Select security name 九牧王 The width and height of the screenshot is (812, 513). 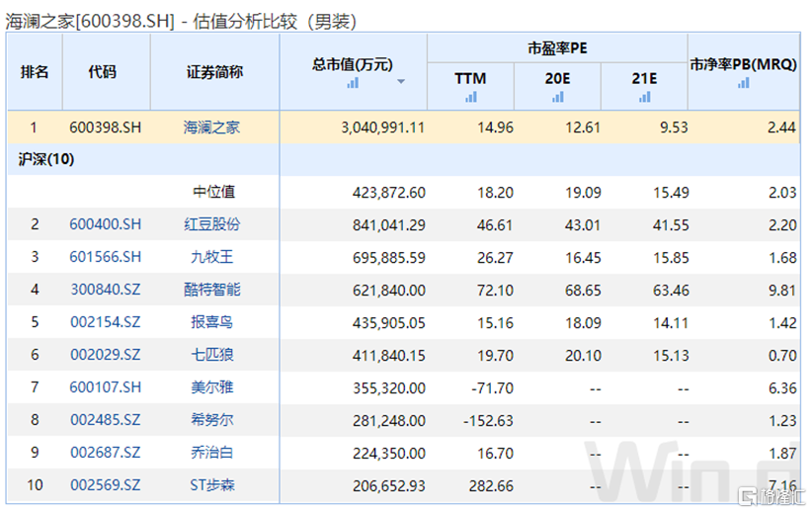(212, 257)
